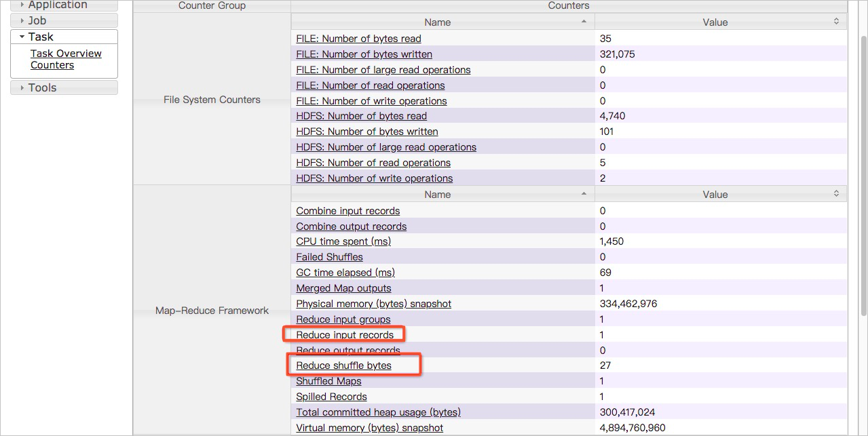The image size is (868, 436).
Task: Select value 1,450 for CPU time spent
Action: click(612, 241)
